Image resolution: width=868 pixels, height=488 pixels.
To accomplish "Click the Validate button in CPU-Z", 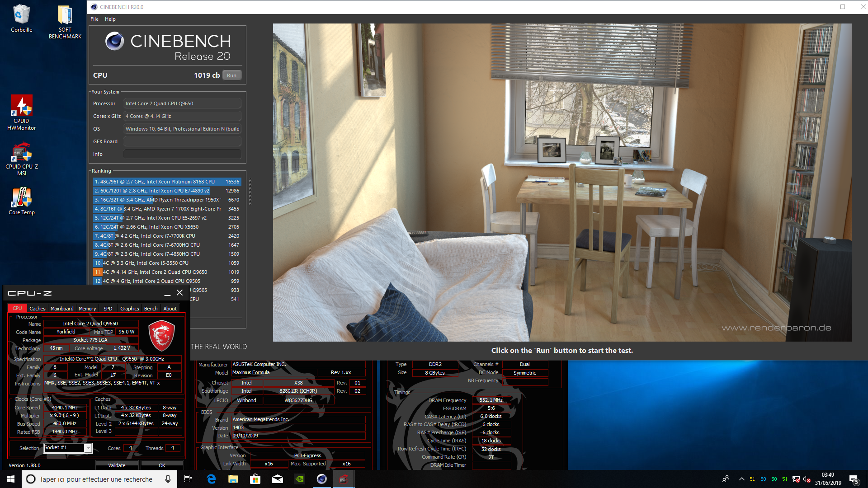I will tap(117, 465).
